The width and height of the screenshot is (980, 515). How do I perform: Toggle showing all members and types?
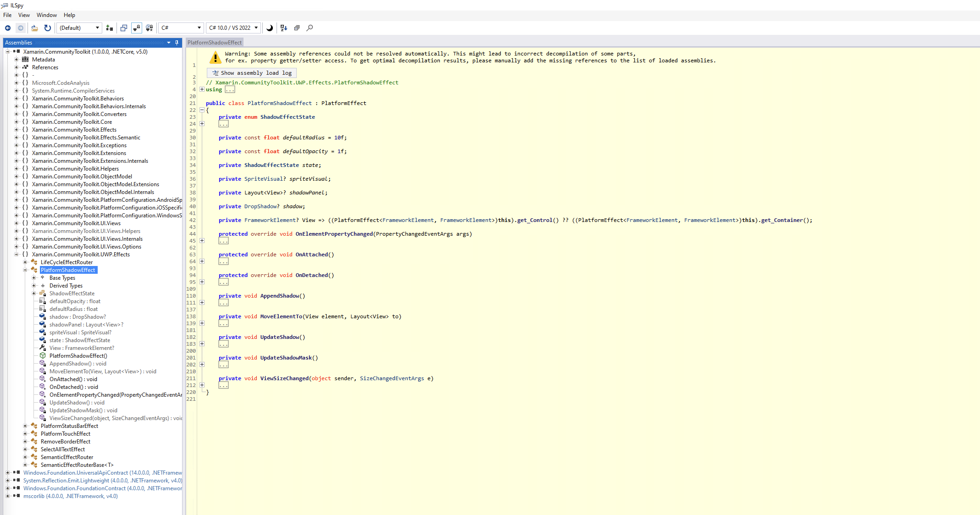click(149, 28)
